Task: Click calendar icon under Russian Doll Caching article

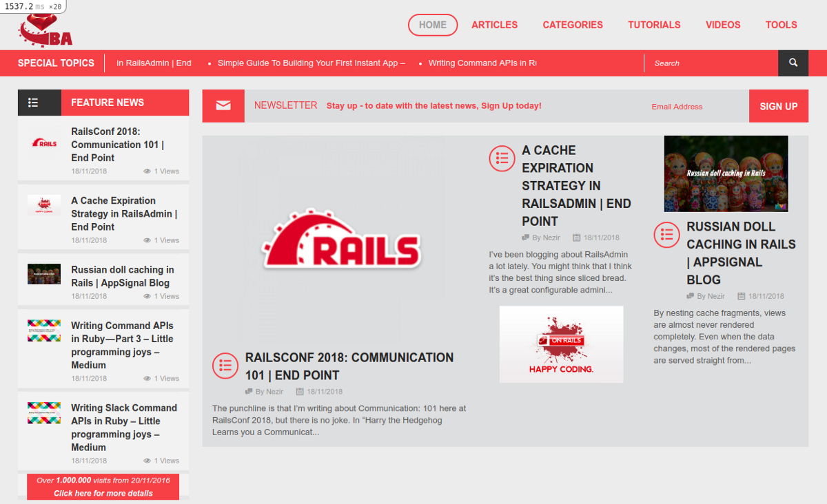Action: [x=742, y=296]
